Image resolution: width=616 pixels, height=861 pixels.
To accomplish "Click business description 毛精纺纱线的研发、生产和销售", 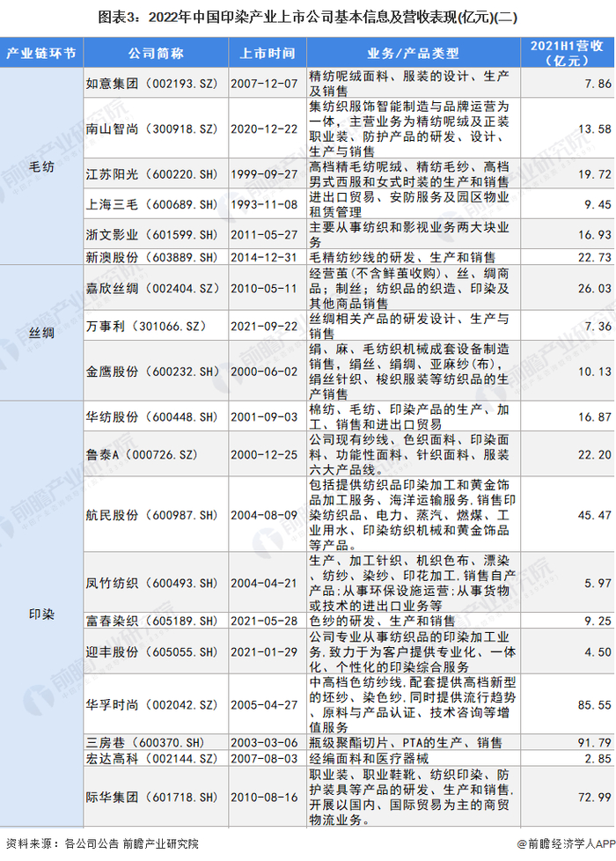I will (x=402, y=257).
